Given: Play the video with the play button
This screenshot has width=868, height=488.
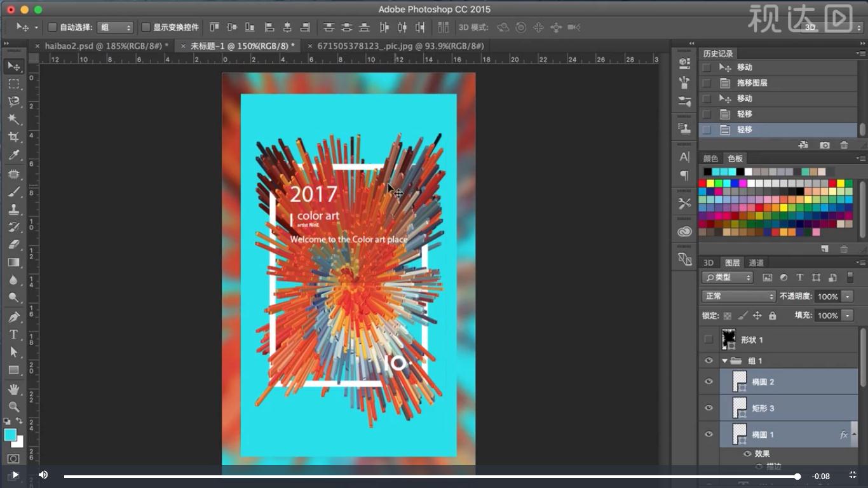Looking at the screenshot, I should 15,475.
